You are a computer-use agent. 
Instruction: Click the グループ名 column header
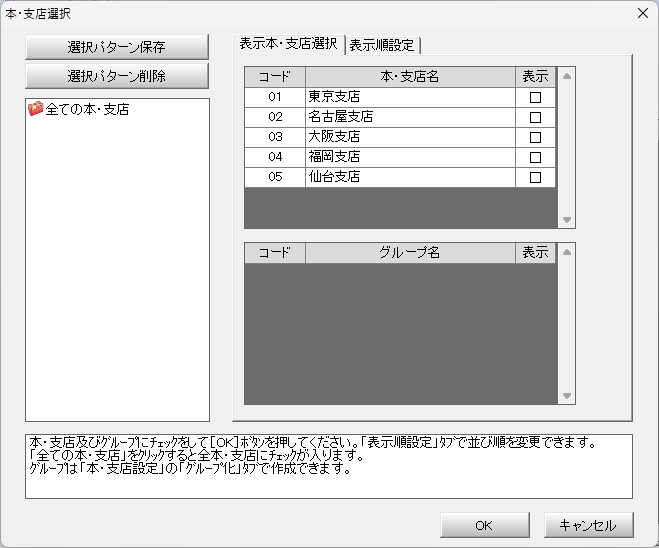point(410,253)
